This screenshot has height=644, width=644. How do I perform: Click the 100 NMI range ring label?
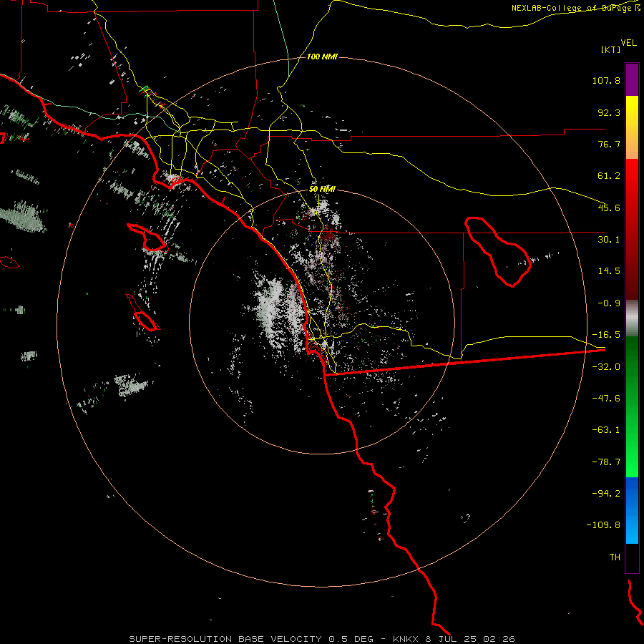tap(322, 57)
